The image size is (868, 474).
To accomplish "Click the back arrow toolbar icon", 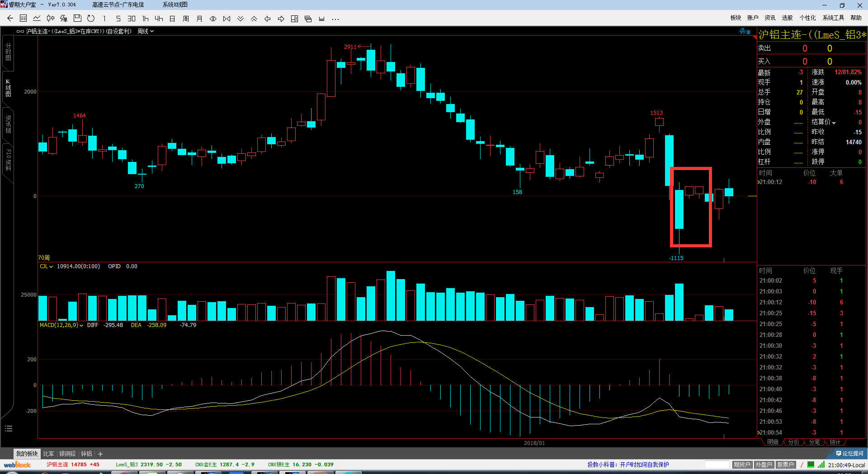I will click(10, 19).
